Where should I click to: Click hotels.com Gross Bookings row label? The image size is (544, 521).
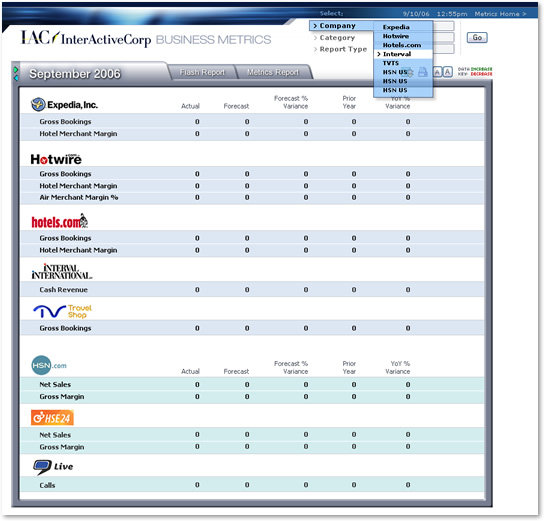tap(65, 238)
